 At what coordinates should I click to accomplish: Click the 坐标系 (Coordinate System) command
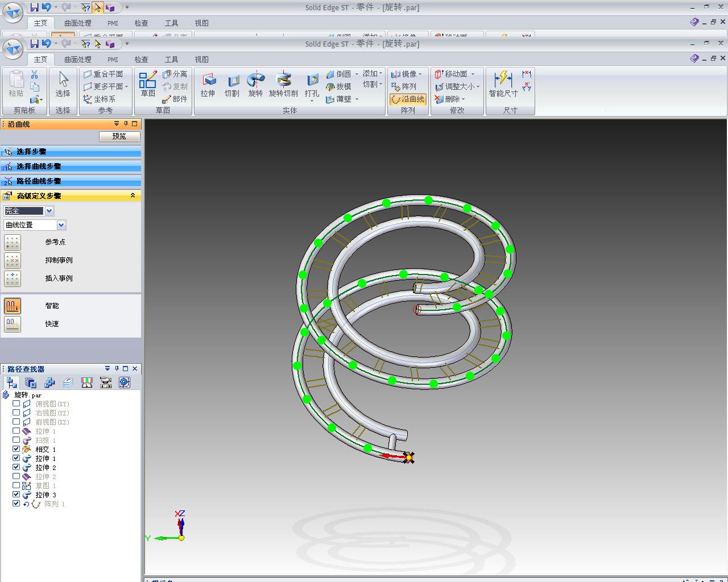100,99
